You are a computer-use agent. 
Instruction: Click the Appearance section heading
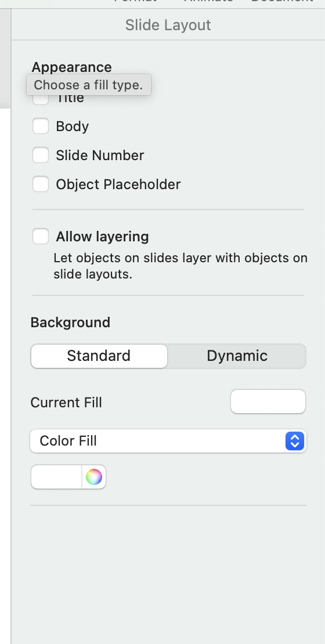pyautogui.click(x=71, y=67)
